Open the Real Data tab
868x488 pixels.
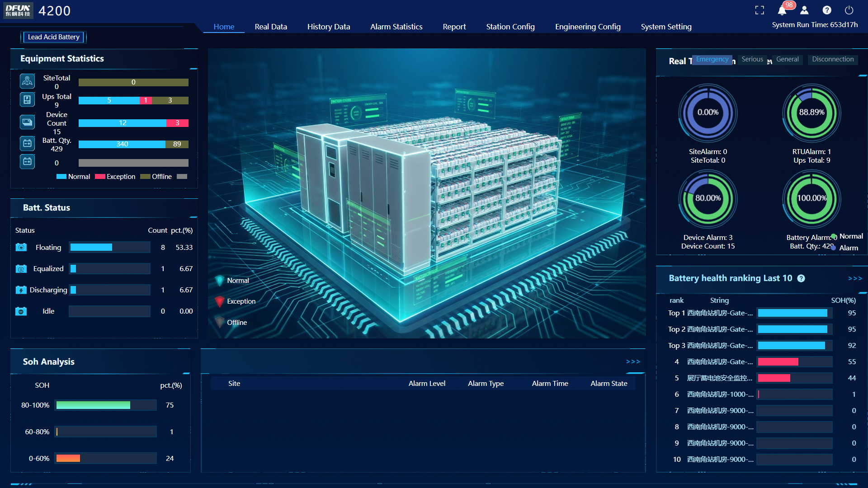point(271,27)
